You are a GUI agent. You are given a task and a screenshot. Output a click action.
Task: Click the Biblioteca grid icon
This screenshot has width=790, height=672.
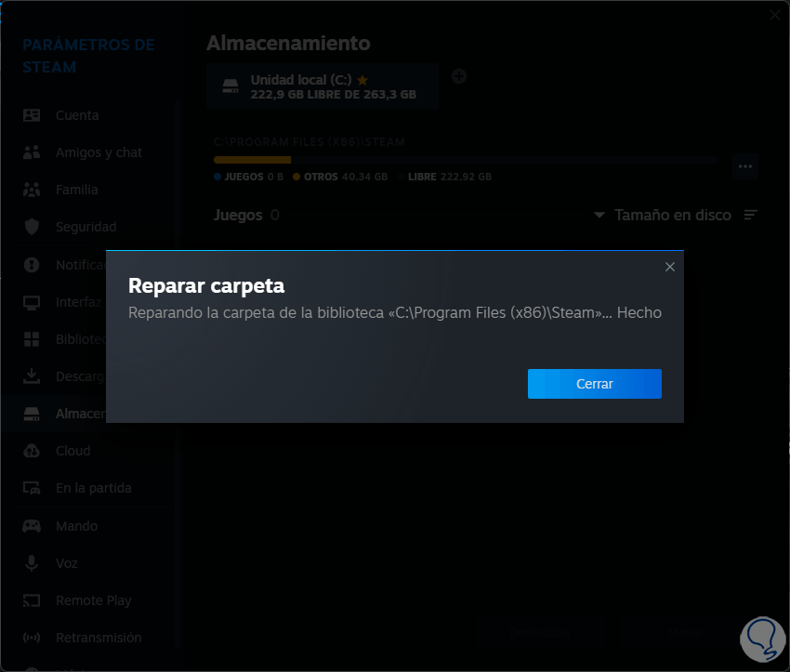32,339
